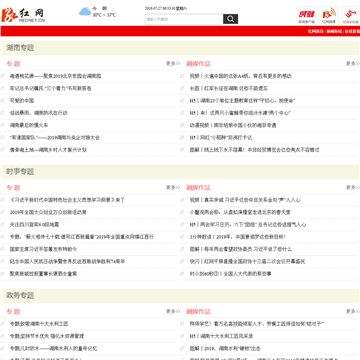The image size is (360, 360).
Task: Open 快闪 | 红网千屏直播全国政协 link
Action: (x=247, y=262)
